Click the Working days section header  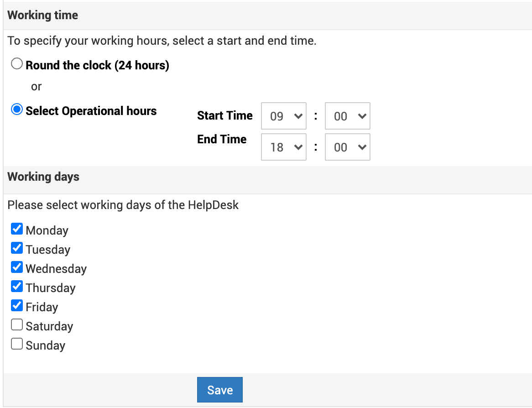[x=43, y=177]
